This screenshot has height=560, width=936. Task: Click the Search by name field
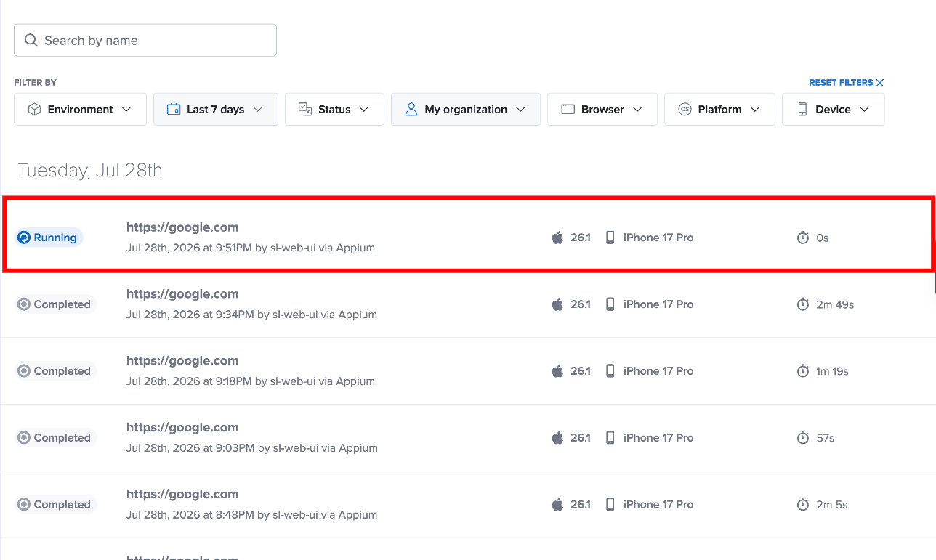[145, 40]
